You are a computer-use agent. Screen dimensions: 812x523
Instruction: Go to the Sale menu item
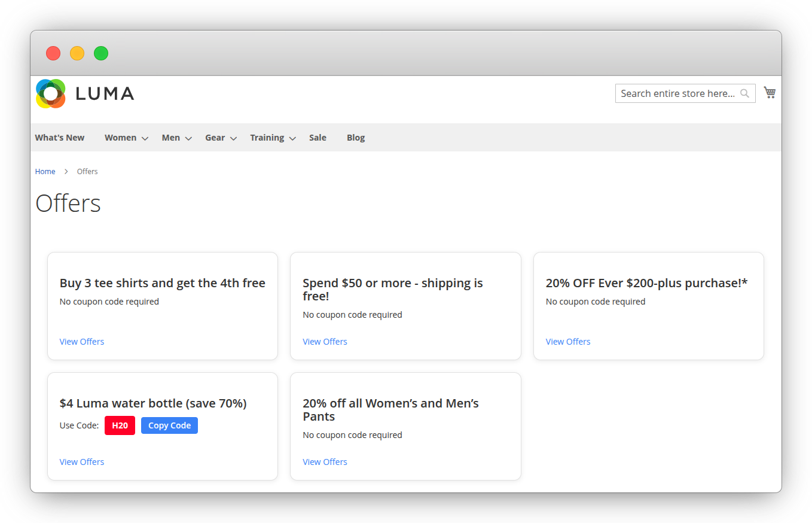[318, 138]
